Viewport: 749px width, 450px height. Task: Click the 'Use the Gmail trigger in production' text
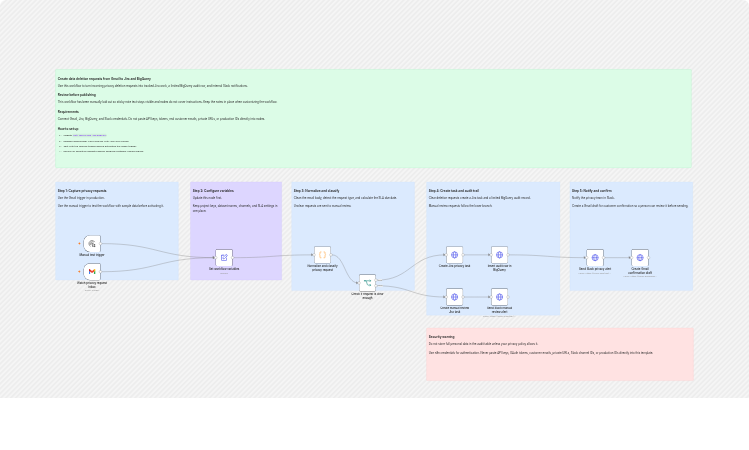[x=81, y=198]
